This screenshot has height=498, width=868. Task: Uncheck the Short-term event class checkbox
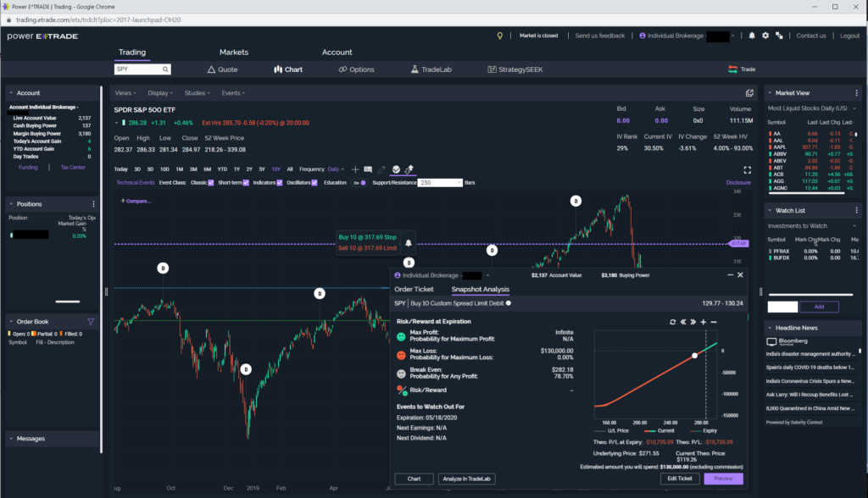pyautogui.click(x=246, y=183)
